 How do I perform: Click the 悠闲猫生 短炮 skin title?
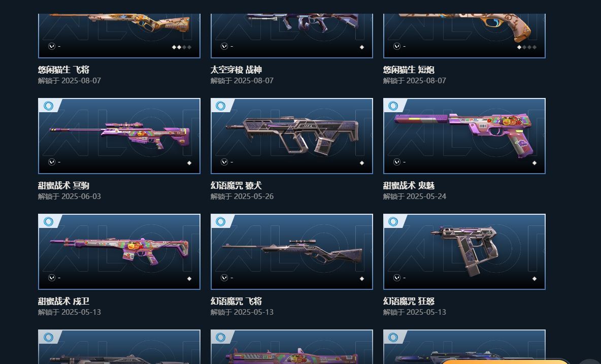click(x=409, y=70)
